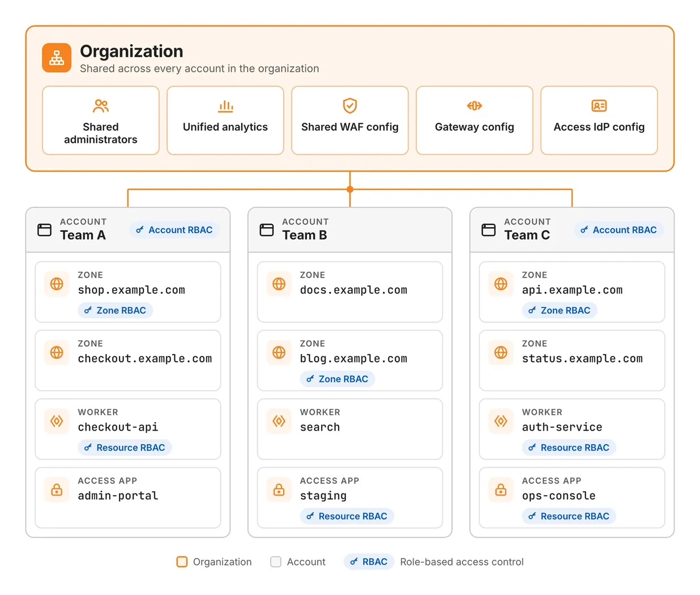Click the orange Organization legend swatch
The width and height of the screenshot is (700, 595).
(182, 562)
